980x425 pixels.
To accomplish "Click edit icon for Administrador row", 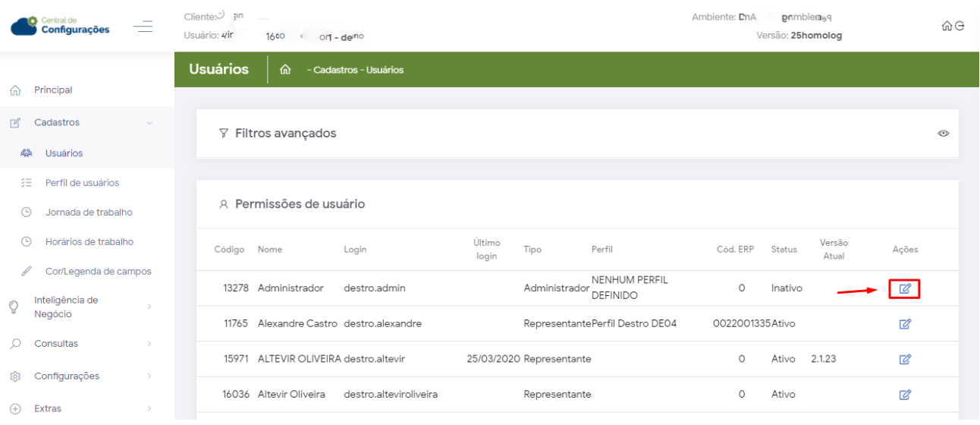I will tap(904, 288).
